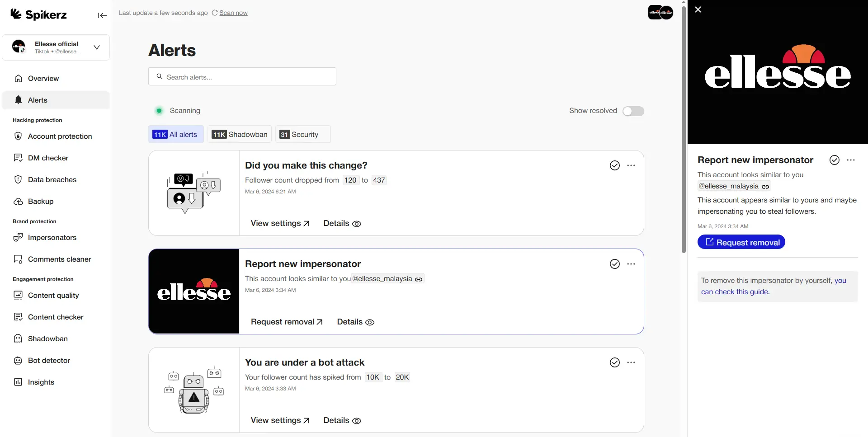Click the DM checker icon
The height and width of the screenshot is (437, 868).
click(18, 158)
